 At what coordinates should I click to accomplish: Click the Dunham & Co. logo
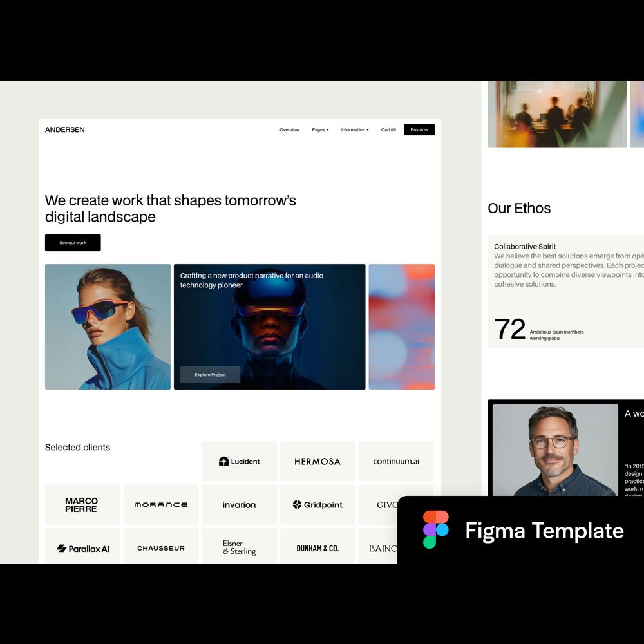point(317,549)
